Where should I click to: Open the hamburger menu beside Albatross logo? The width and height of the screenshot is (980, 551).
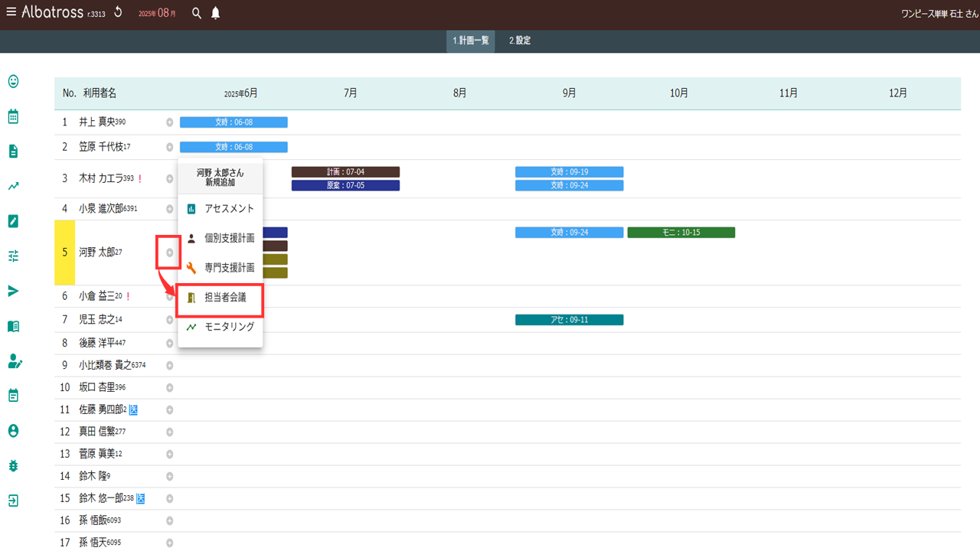(x=11, y=12)
